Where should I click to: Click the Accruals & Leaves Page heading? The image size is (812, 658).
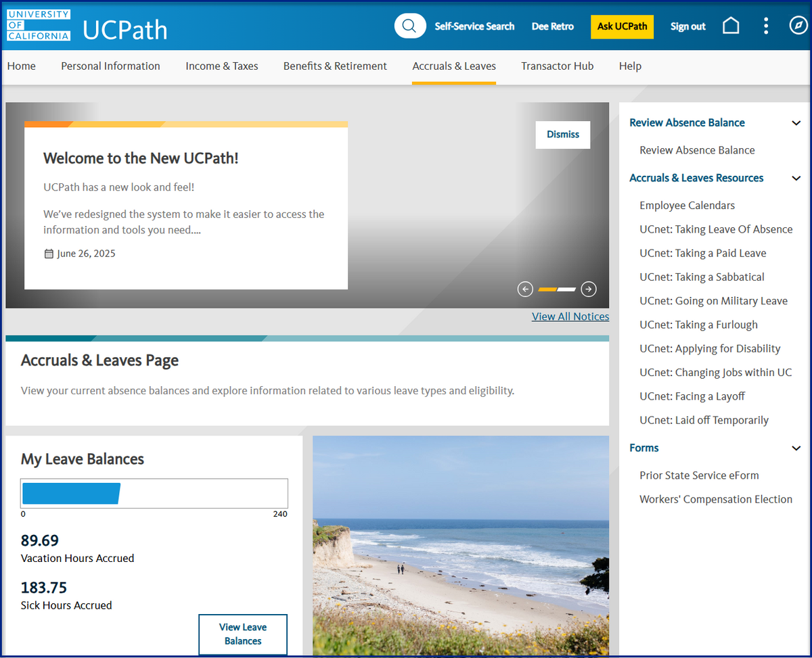point(99,360)
